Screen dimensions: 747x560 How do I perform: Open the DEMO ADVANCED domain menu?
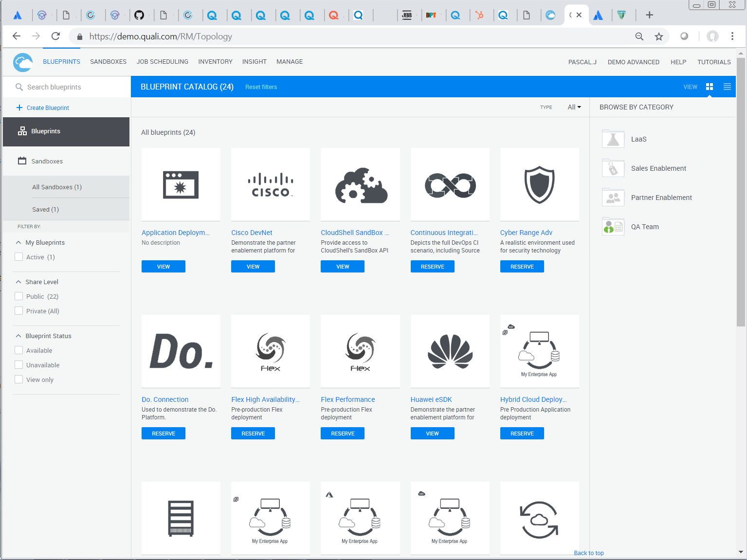point(634,62)
